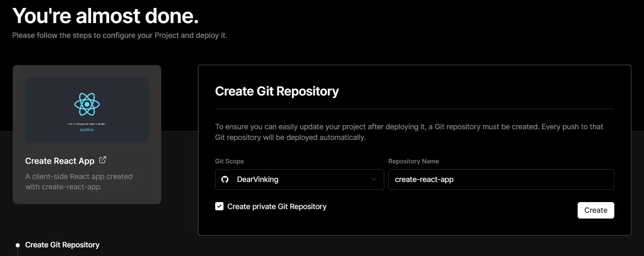Expand the Git Scope chevron arrow
The height and width of the screenshot is (256, 644).
point(374,179)
